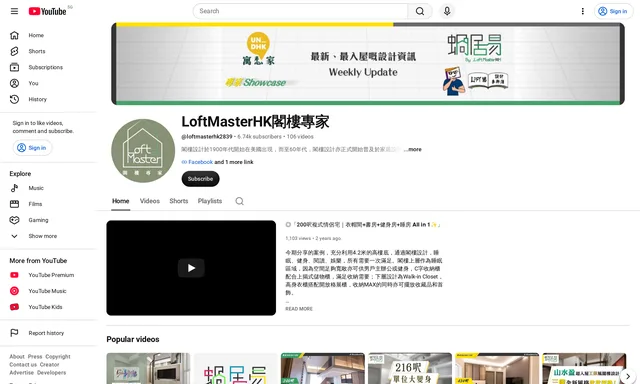This screenshot has width=640, height=384.
Task: Focus the Search input field
Action: coord(300,11)
